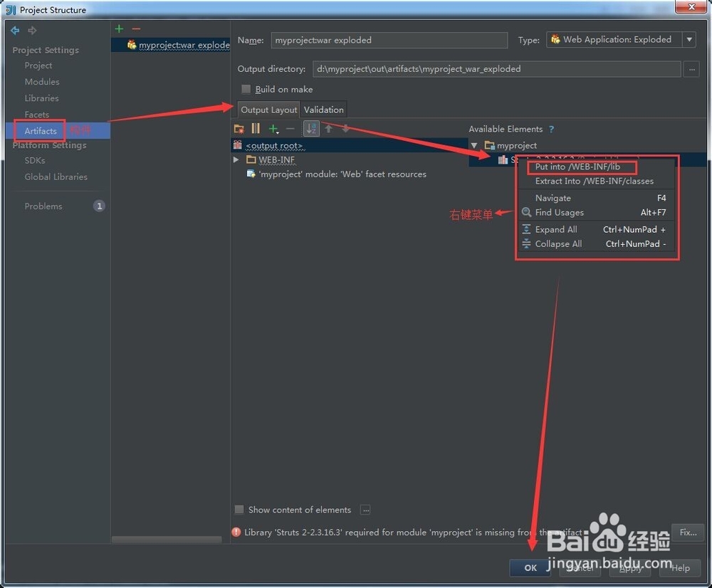712x588 pixels.
Task: Click the Help button
Action: 680,567
